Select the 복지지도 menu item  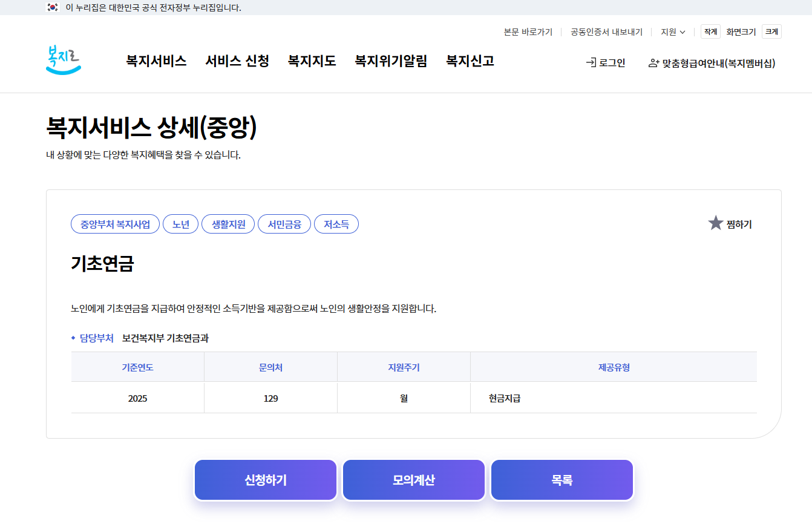pyautogui.click(x=311, y=61)
